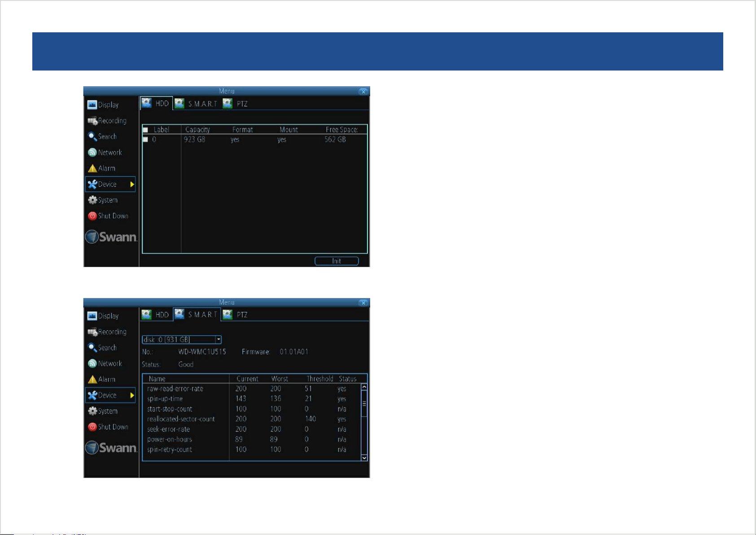
Task: Click the Threshold column header
Action: coord(319,379)
